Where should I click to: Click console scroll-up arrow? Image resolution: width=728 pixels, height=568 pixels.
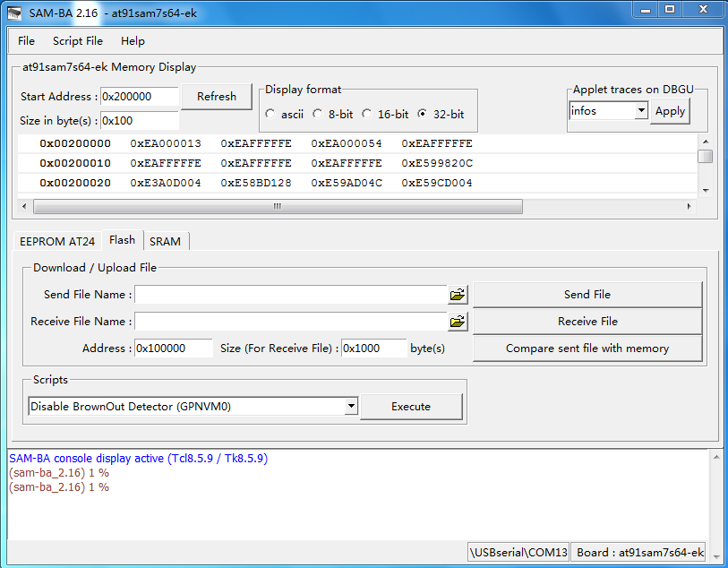click(716, 457)
